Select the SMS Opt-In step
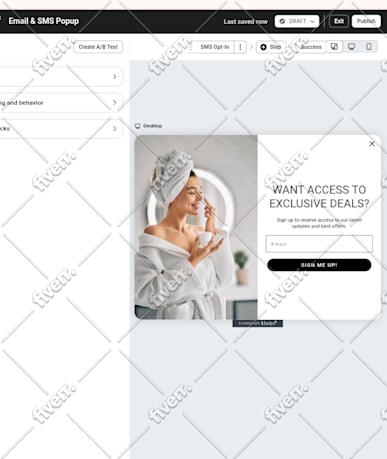Screen dimensions: 387x459 click(x=214, y=47)
